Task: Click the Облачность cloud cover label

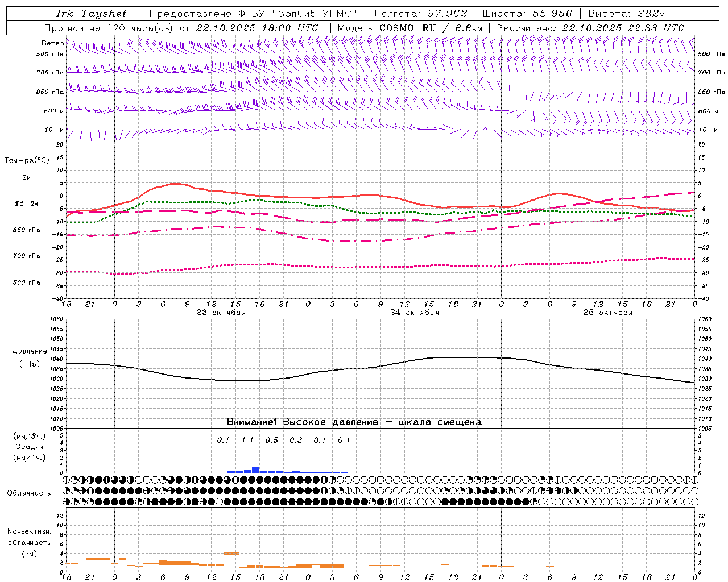Action: [x=29, y=493]
